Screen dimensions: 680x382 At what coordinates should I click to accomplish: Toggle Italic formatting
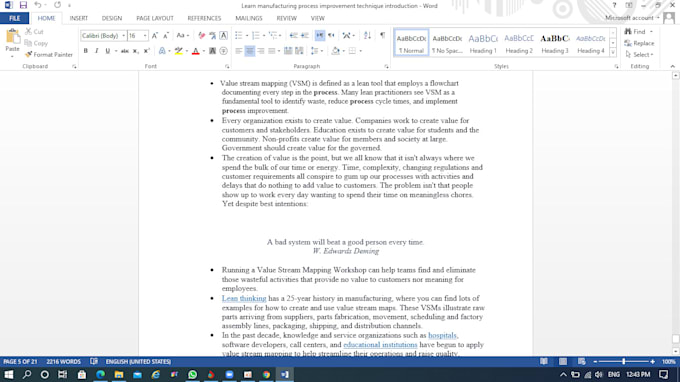(x=96, y=51)
